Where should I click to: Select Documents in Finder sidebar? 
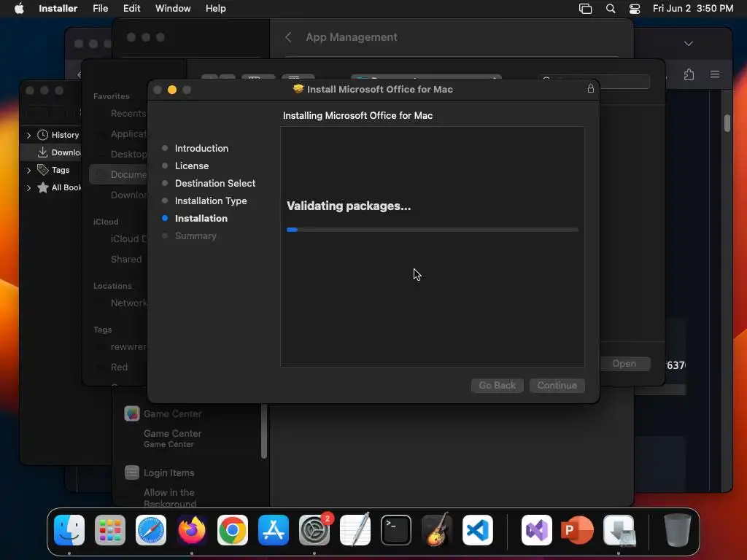coord(118,175)
